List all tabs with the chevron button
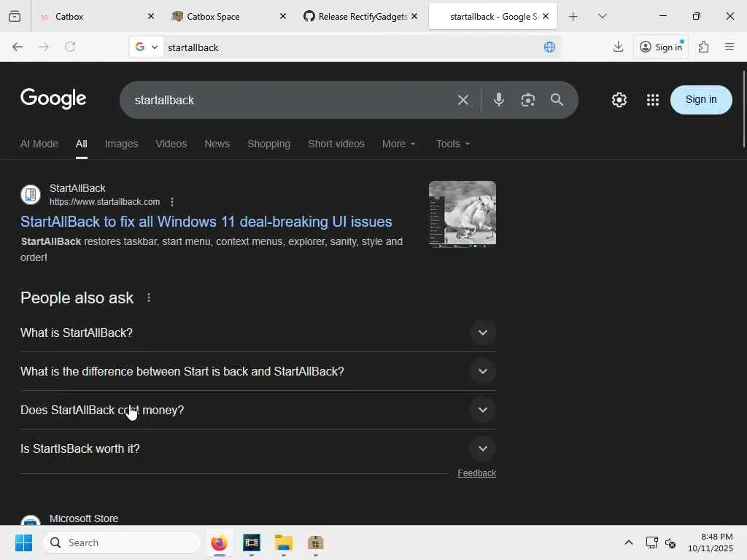This screenshot has width=747, height=560. point(602,16)
